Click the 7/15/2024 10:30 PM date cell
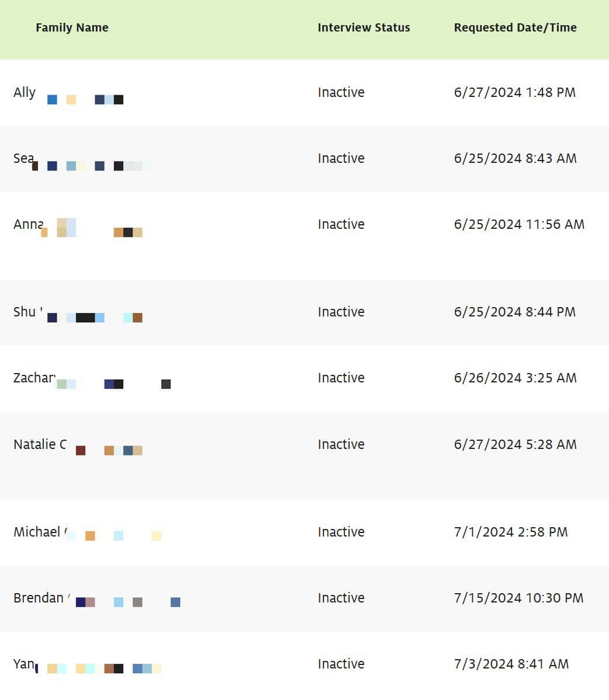 518,598
